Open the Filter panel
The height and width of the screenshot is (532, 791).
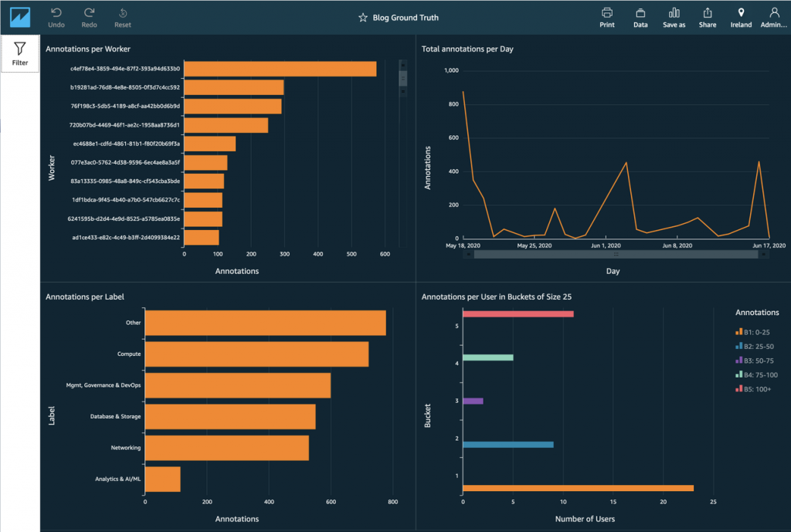[19, 53]
